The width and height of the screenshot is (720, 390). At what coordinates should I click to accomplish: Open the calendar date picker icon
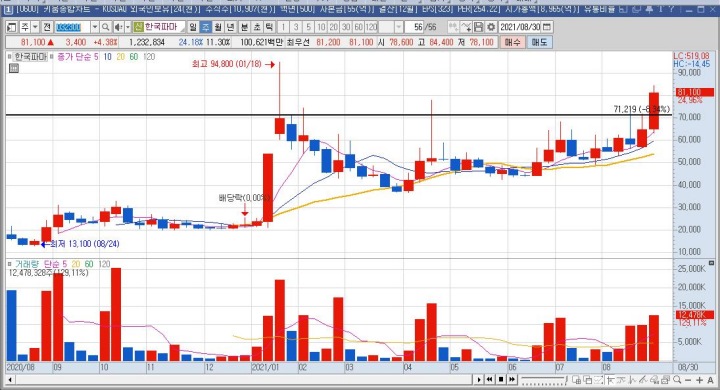546,27
